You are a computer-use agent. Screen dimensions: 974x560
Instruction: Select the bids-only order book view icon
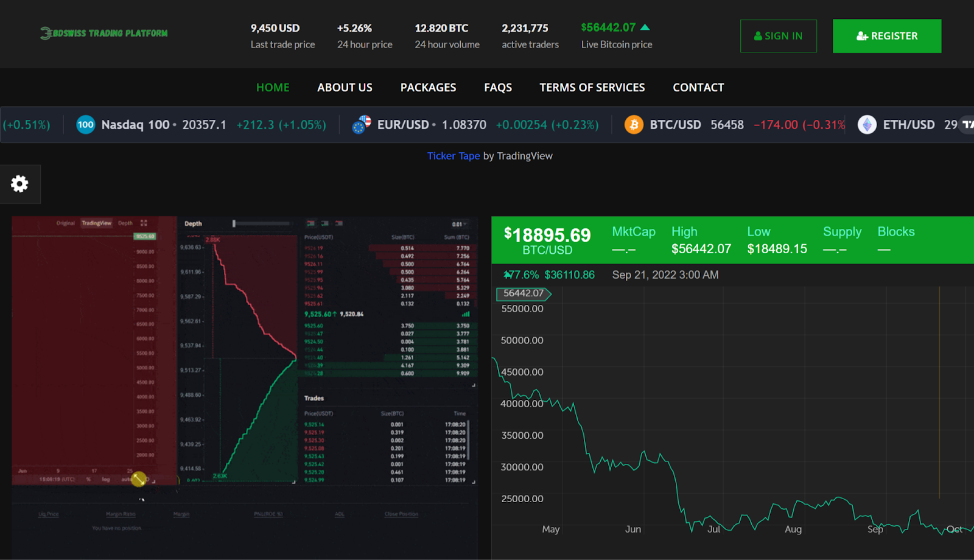pos(324,223)
